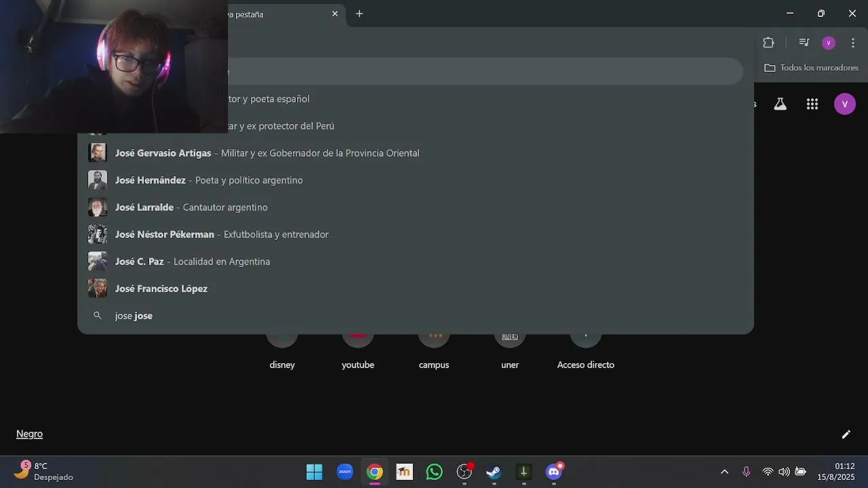Screen dimensions: 868x488
Task: Select the José Larralde suggestion
Action: [415, 207]
